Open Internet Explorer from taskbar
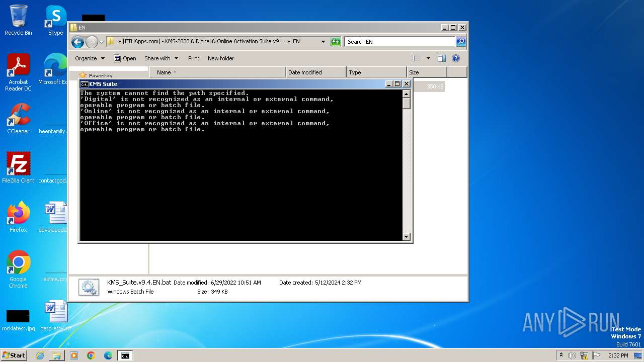The image size is (644, 362). coord(40,355)
